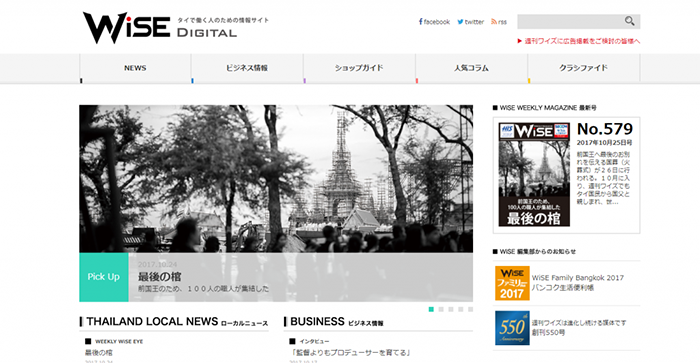Click the search magnifier icon

629,21
